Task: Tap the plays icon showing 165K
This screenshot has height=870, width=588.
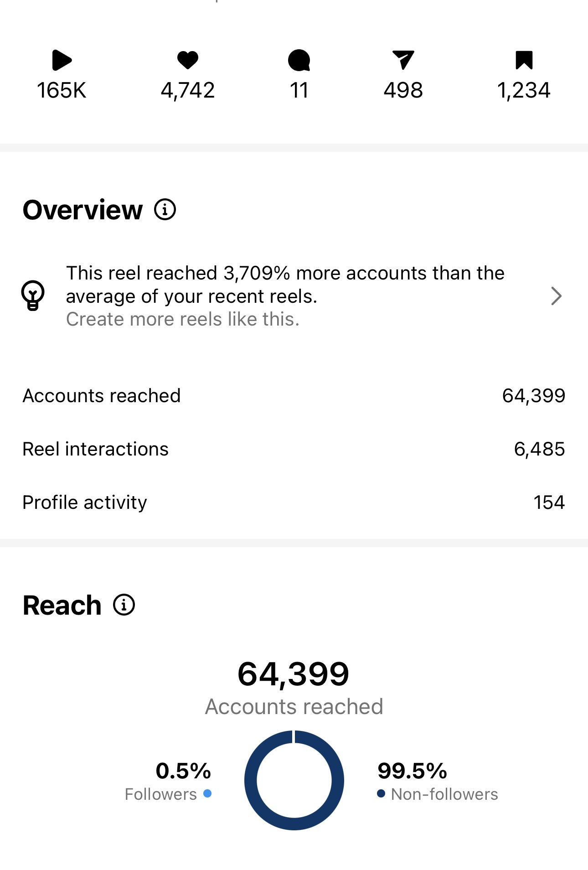Action: point(62,60)
